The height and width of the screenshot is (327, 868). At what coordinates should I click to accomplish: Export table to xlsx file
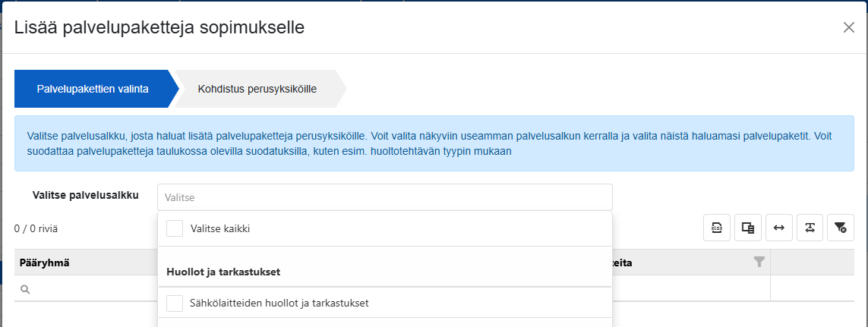coord(717,228)
